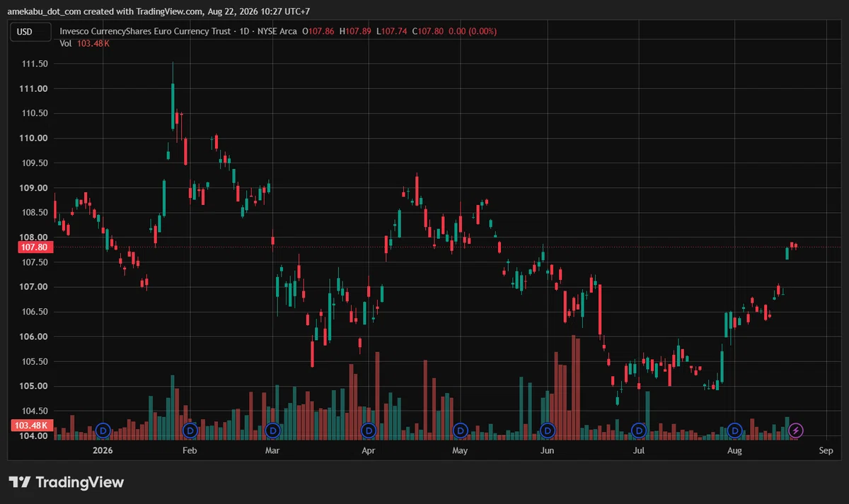Viewport: 849px width, 504px height.
Task: Click the Apr label on time axis
Action: click(368, 450)
